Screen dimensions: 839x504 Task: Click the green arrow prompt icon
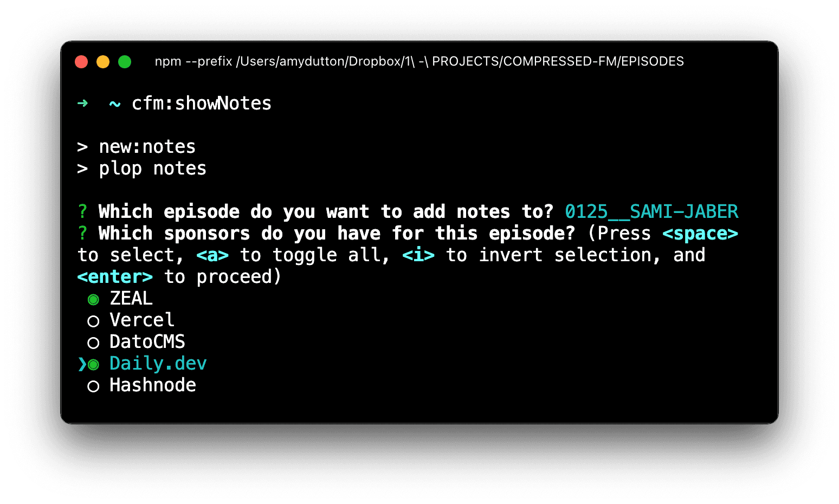click(82, 103)
